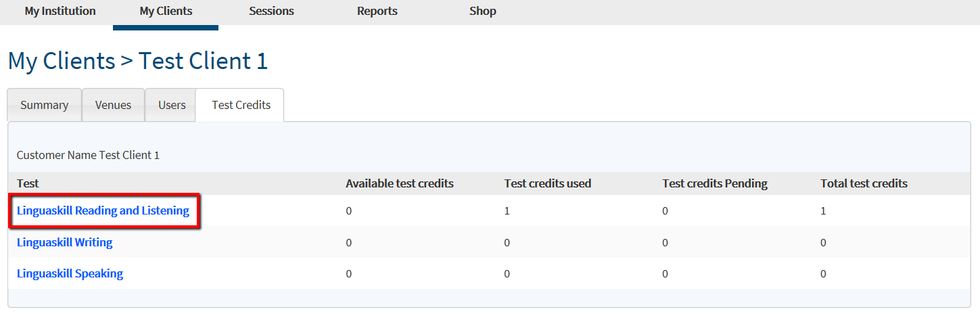The width and height of the screenshot is (980, 314).
Task: Open the Shop menu item
Action: pos(483,12)
